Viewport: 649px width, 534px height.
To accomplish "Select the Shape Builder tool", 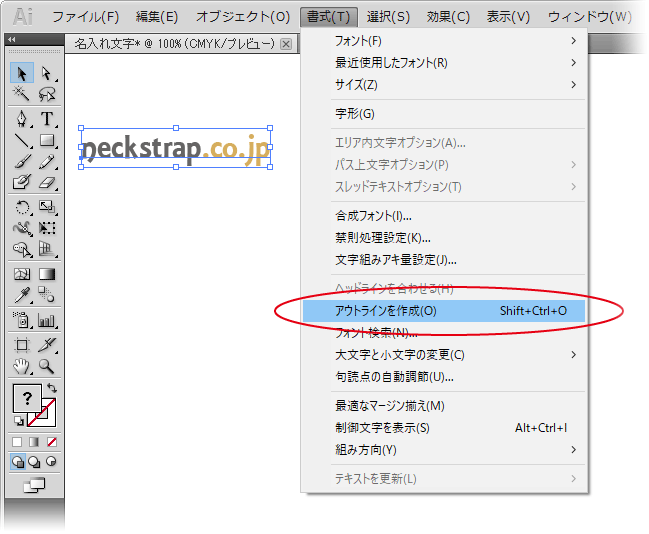I will 22,249.
